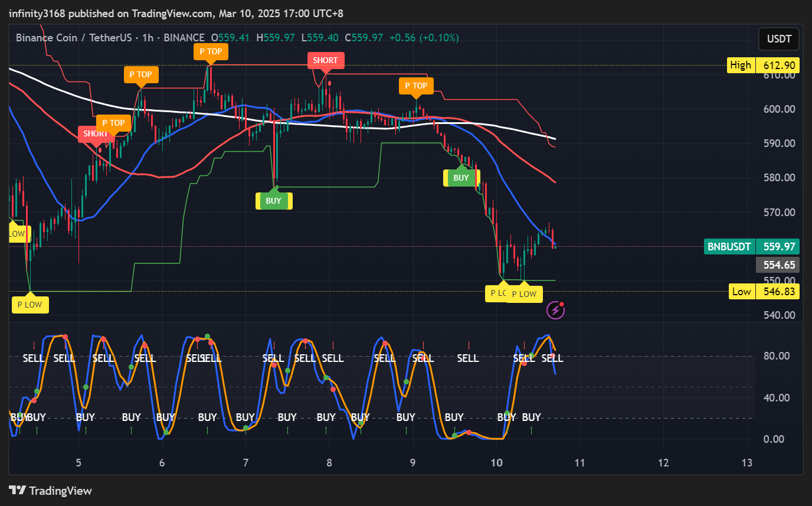Viewport: 812px width, 506px height.
Task: Click the USDT currency button
Action: pos(779,39)
